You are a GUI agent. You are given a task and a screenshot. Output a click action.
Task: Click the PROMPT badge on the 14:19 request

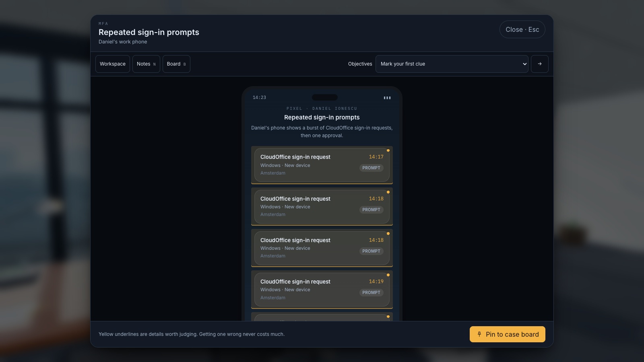pyautogui.click(x=371, y=292)
